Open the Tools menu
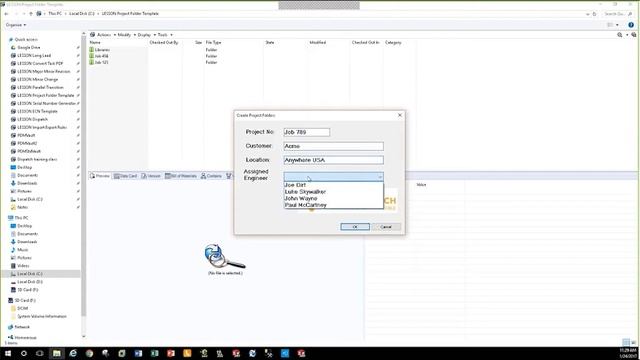Viewport: 640px width, 360px height. tap(162, 35)
